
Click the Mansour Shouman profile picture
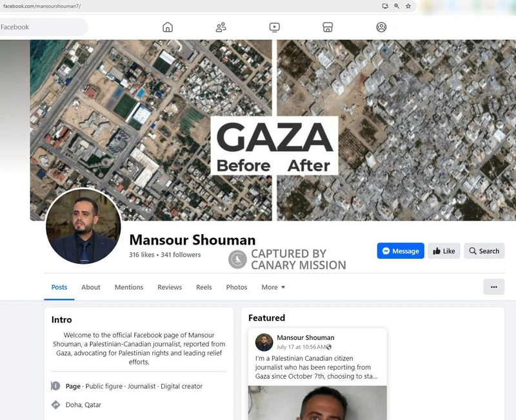coord(83,226)
